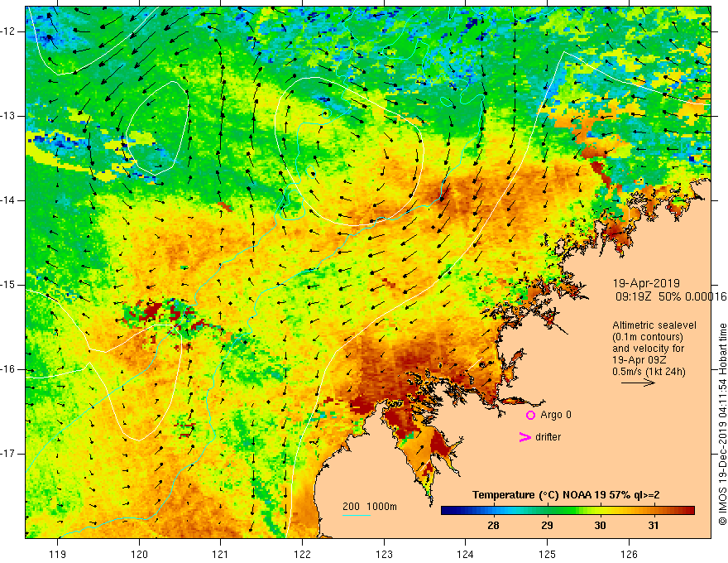This screenshot has height=563, width=728.
Task: Click the "drifter" label
Action: (x=548, y=437)
